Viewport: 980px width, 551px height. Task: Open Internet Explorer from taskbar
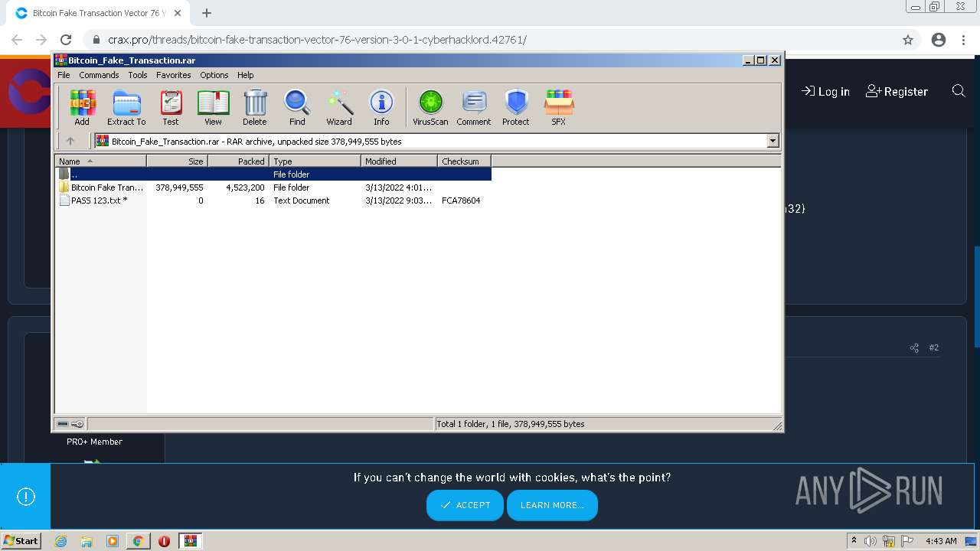[x=60, y=541]
